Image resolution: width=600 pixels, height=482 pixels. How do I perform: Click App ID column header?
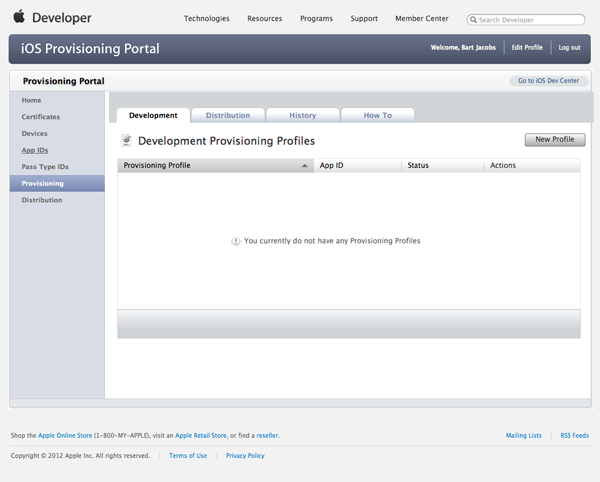click(357, 166)
